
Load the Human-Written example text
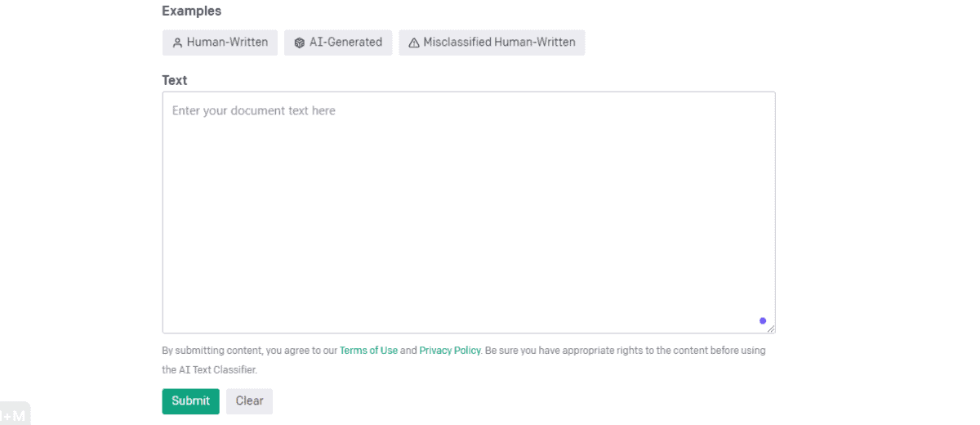pos(220,42)
